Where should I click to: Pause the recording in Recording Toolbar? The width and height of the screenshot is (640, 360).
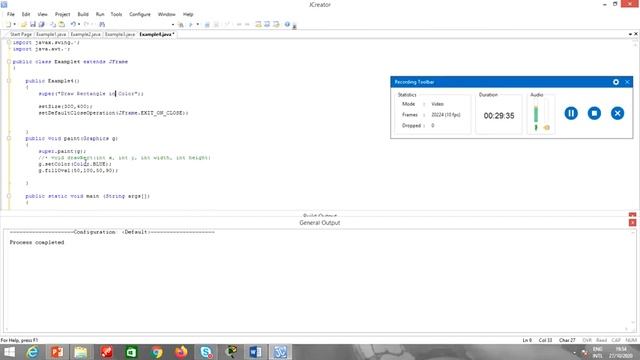pos(571,113)
